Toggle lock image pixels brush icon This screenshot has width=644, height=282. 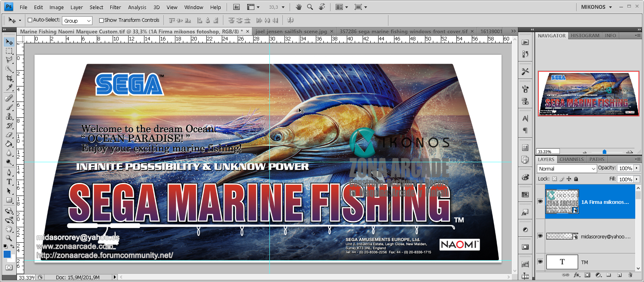pyautogui.click(x=562, y=179)
